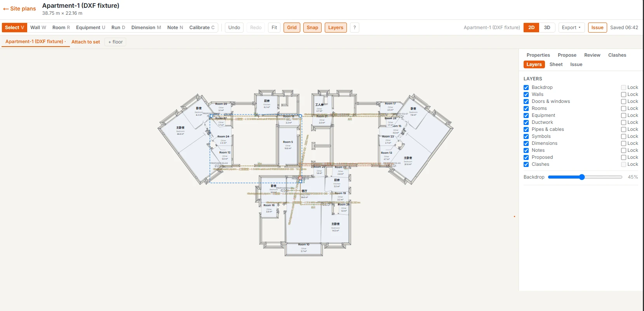Select the Dimension M tool
The height and width of the screenshot is (311, 644).
[x=146, y=28]
